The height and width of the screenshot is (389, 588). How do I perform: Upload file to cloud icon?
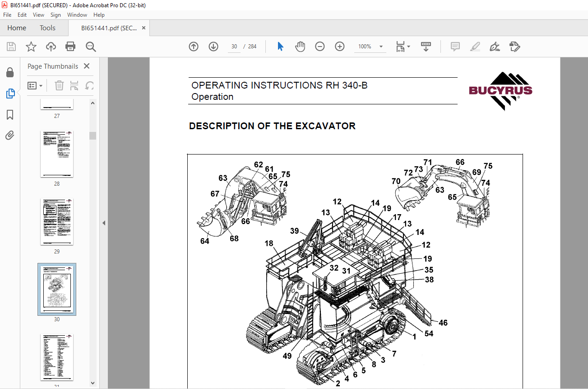tap(51, 47)
